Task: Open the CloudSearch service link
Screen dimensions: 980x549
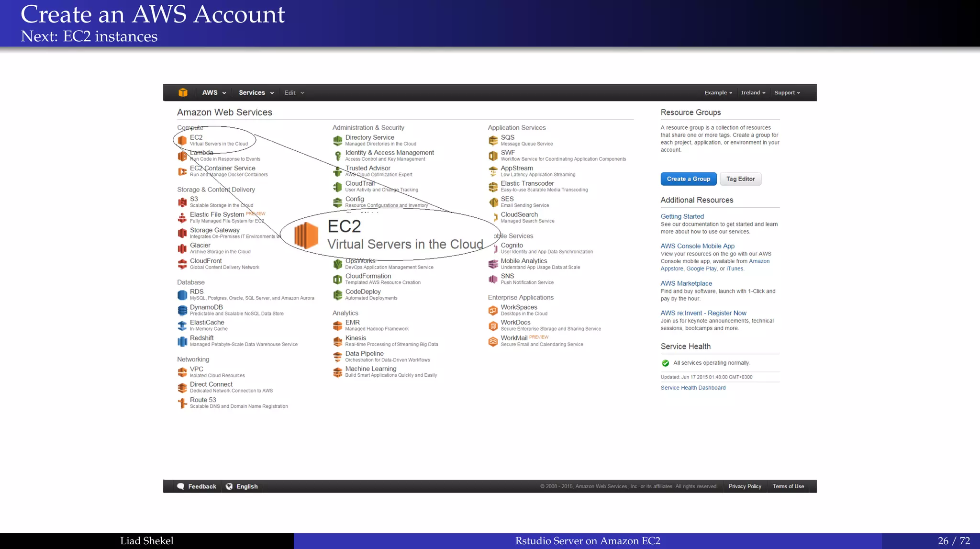Action: pos(519,214)
